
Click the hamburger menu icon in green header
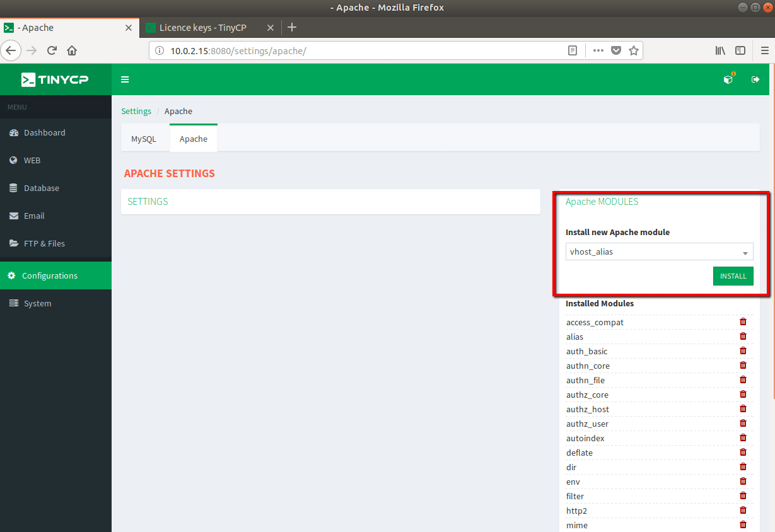click(x=125, y=79)
